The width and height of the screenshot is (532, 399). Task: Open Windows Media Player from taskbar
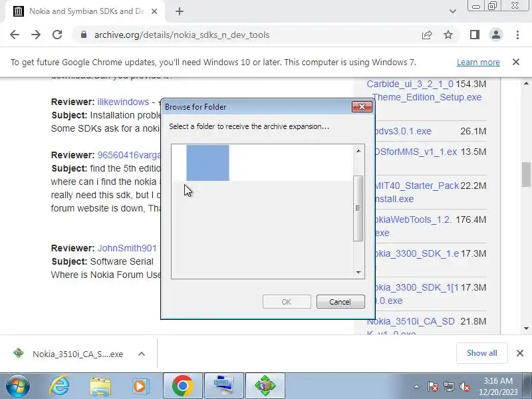click(141, 386)
